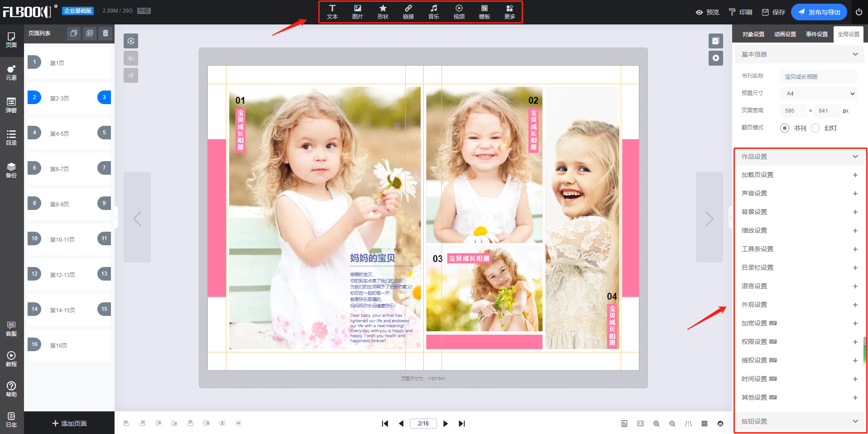The image size is (868, 434).
Task: Switch to the 事件设置 tab
Action: point(817,34)
